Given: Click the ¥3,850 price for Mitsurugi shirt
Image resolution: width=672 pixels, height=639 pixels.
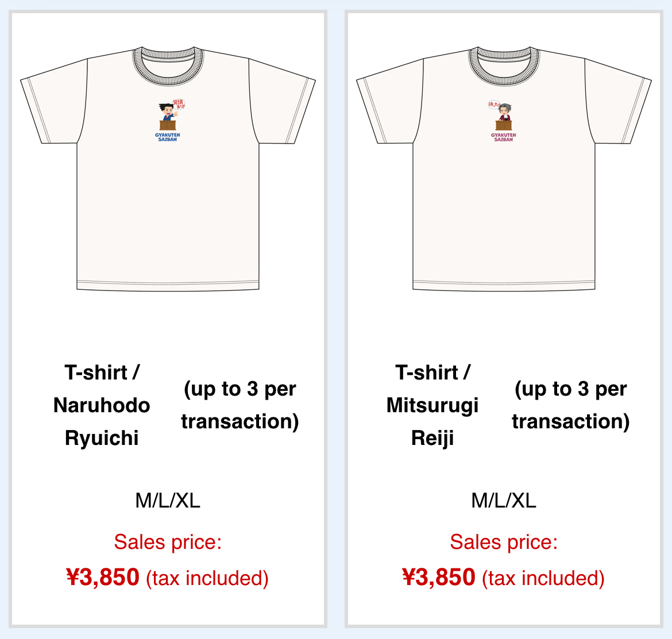Looking at the screenshot, I should click(x=439, y=578).
